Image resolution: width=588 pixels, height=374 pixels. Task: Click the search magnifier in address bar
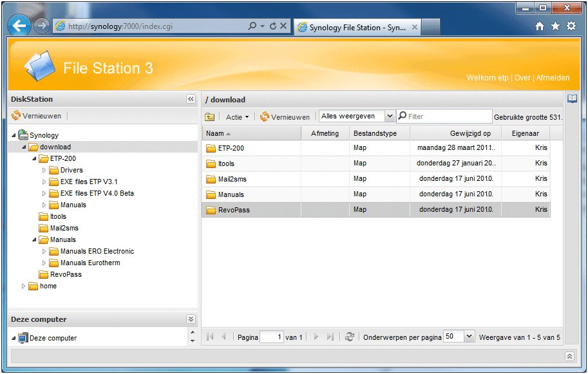pos(252,26)
